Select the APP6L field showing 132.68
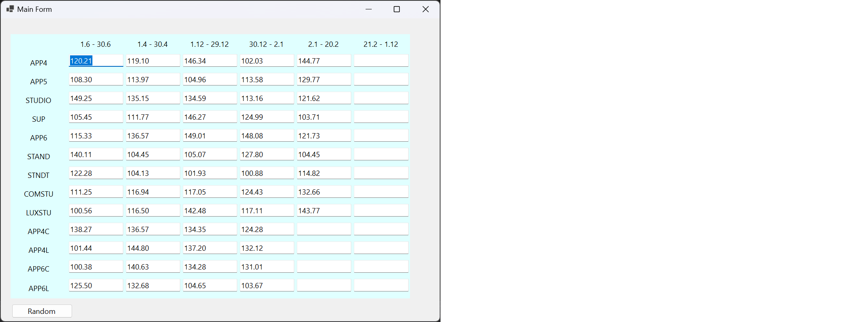868x322 pixels. (x=153, y=285)
